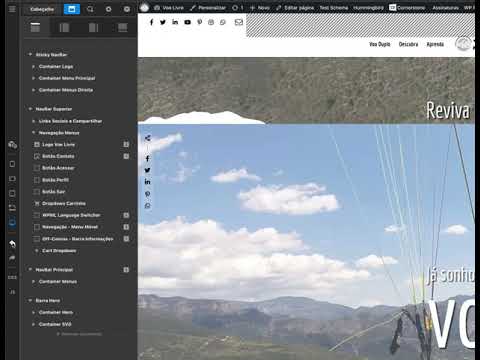Viewport: 480px width, 360px height.
Task: Click the redo arrow in left rail
Action: pyautogui.click(x=12, y=258)
